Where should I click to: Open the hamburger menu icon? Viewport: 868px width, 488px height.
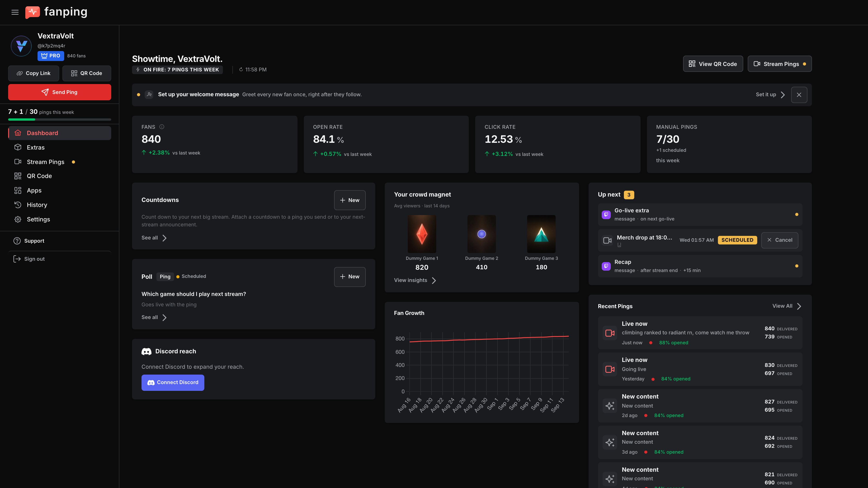pyautogui.click(x=15, y=12)
